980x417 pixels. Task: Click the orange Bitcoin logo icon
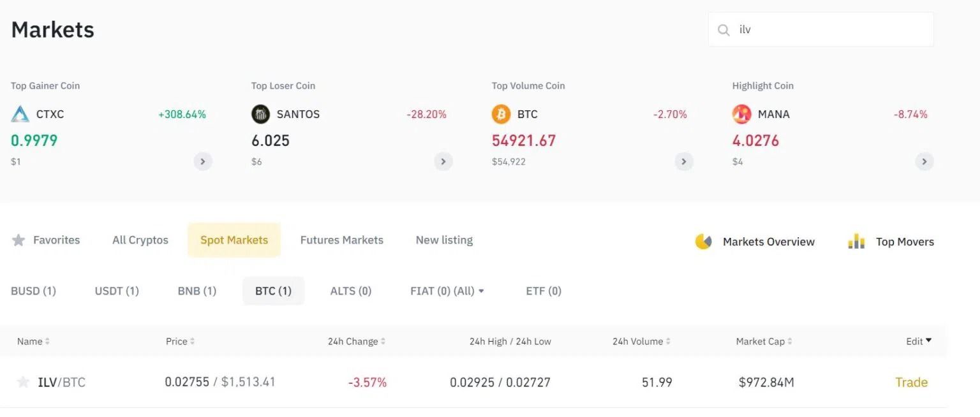[x=501, y=114]
